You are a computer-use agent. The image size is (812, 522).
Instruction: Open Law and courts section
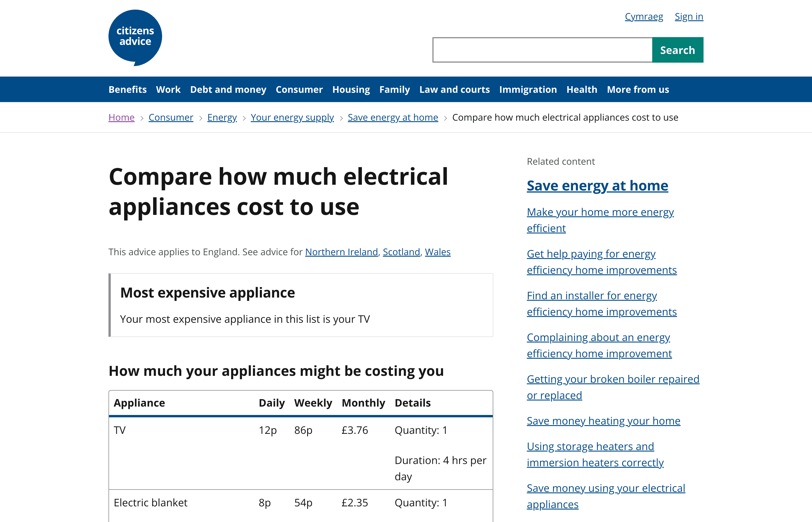454,89
